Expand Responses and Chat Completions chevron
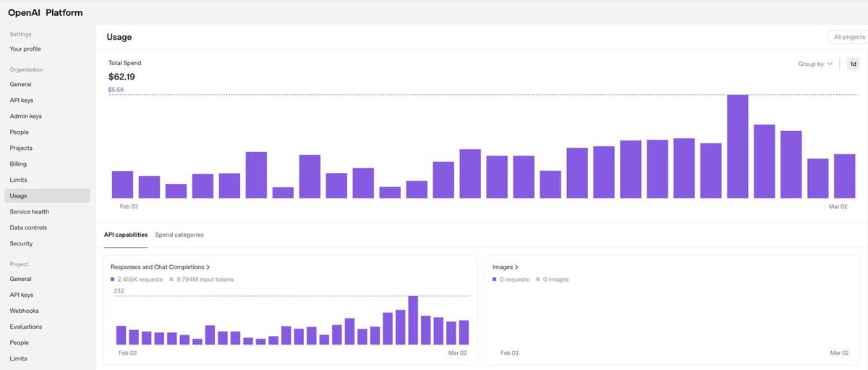This screenshot has width=868, height=370. click(x=208, y=267)
